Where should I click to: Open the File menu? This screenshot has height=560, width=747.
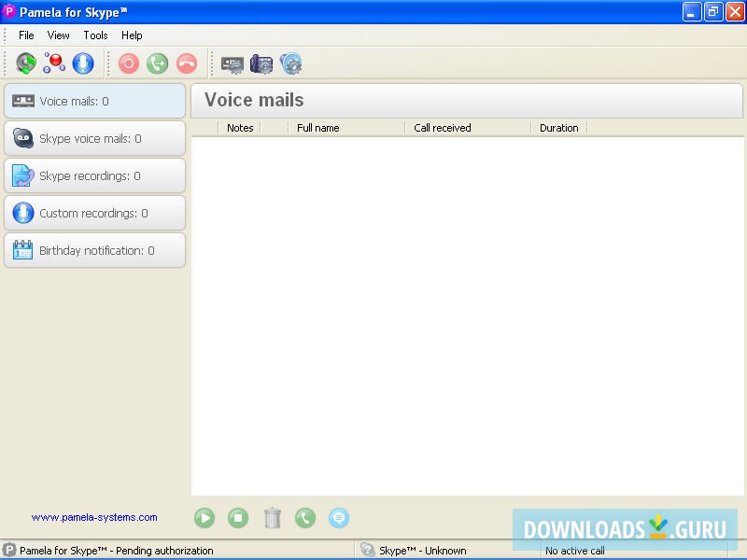pos(26,35)
